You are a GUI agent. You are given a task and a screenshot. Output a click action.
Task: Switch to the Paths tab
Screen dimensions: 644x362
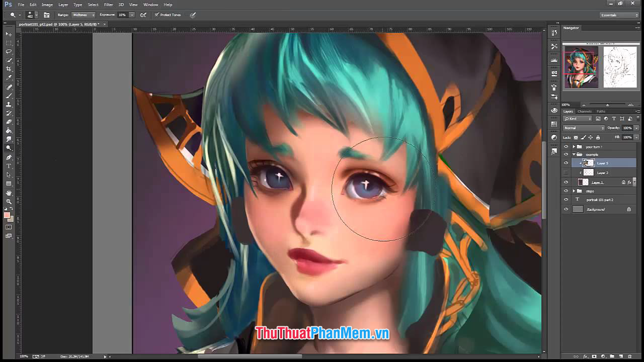[x=601, y=111]
